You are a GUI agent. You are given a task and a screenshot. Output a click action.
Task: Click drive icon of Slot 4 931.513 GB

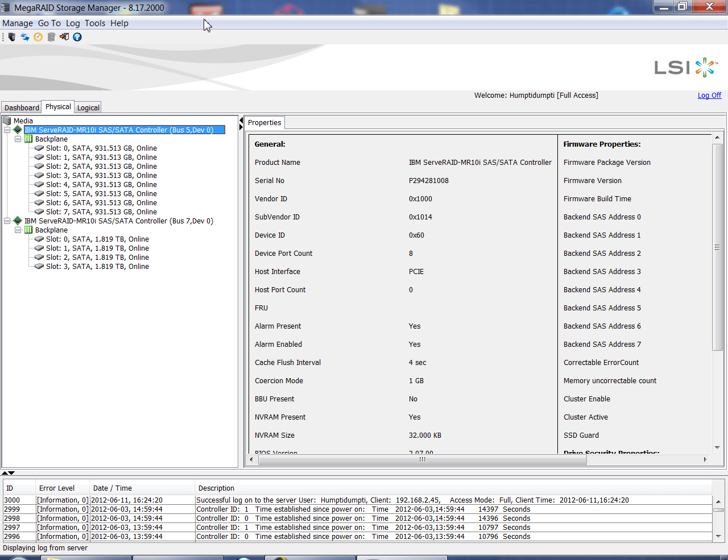pyautogui.click(x=39, y=184)
